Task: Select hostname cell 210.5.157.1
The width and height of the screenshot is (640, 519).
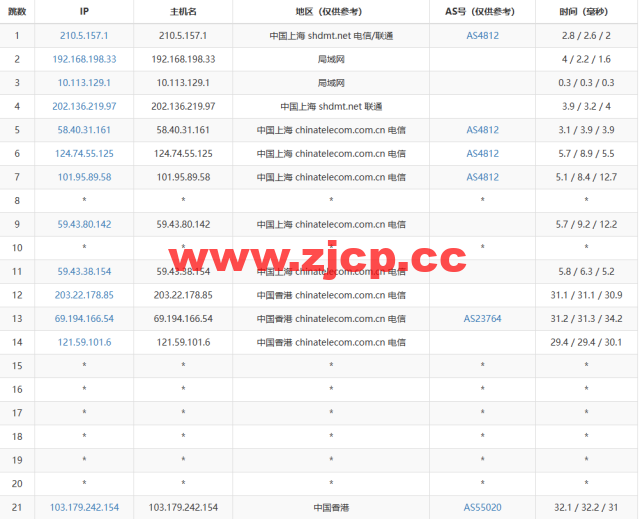Action: (183, 35)
